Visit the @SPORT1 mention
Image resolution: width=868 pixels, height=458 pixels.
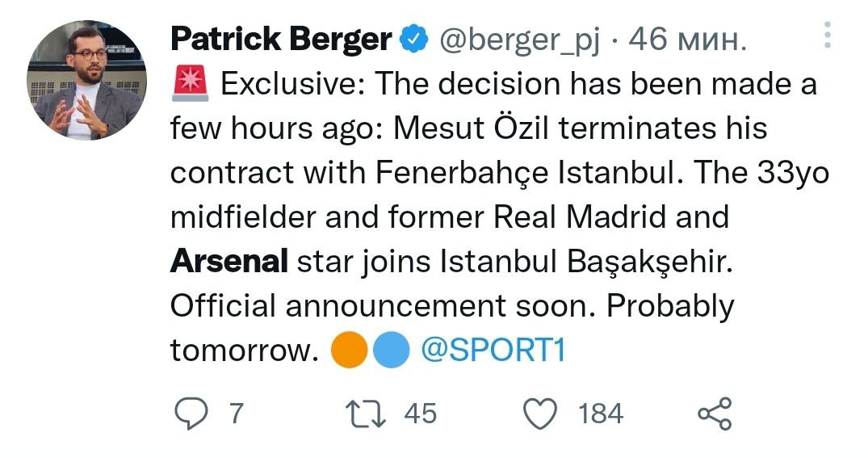pos(493,351)
